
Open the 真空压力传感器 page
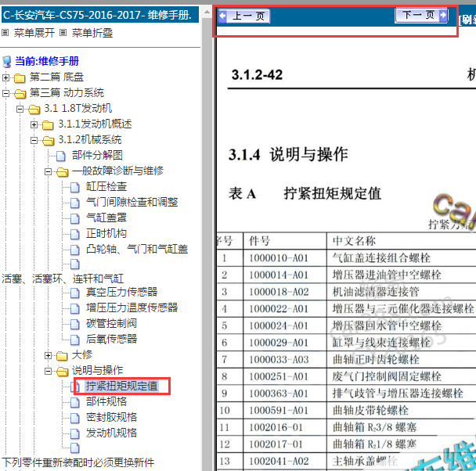tap(121, 292)
